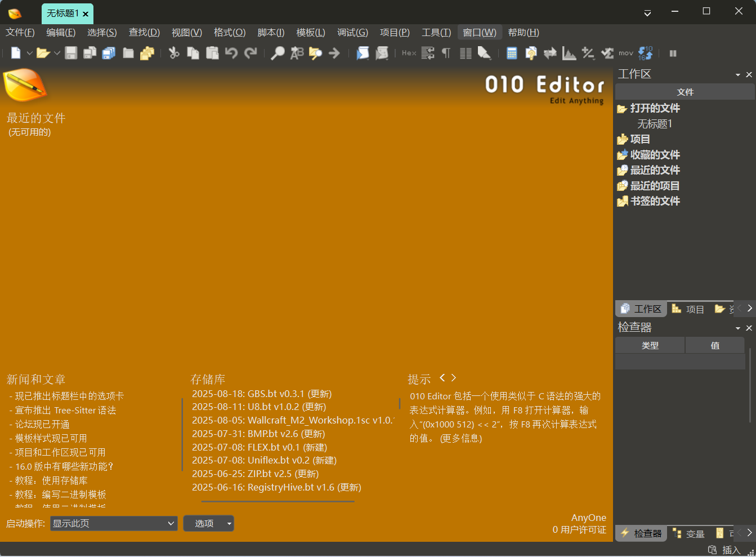756x557 pixels.
Task: Click repository entry GBS.bt v0.3.1
Action: click(262, 394)
